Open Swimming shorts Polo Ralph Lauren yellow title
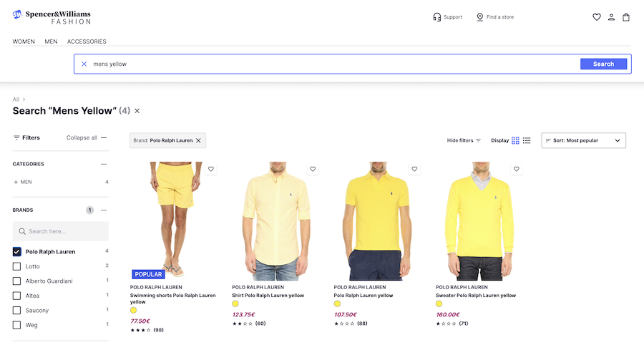Screen dimensions: 644x345 (173, 298)
